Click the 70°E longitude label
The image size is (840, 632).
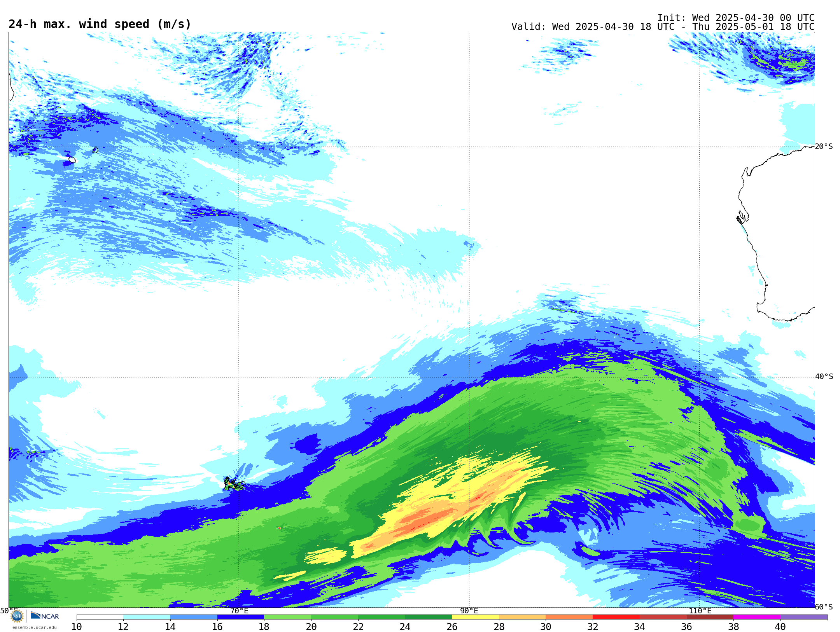239,611
